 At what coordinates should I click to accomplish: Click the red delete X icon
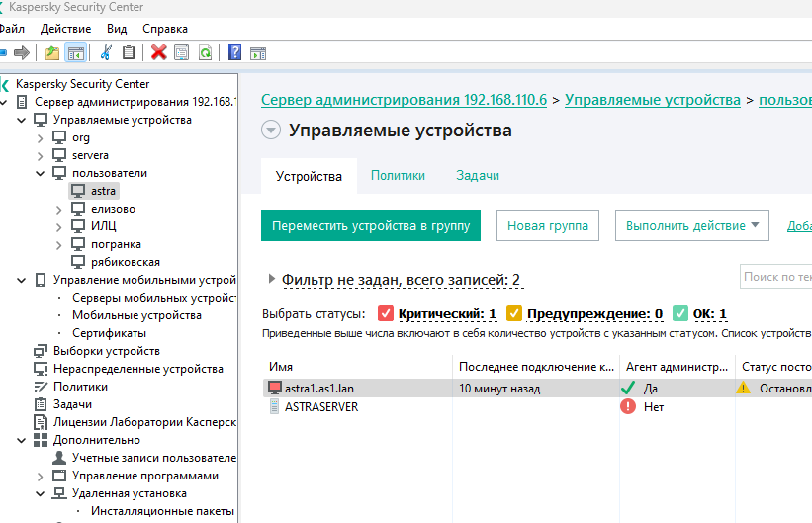(x=158, y=52)
